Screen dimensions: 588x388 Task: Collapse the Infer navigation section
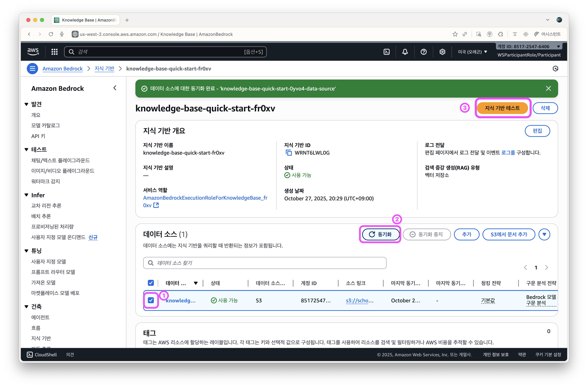[26, 195]
